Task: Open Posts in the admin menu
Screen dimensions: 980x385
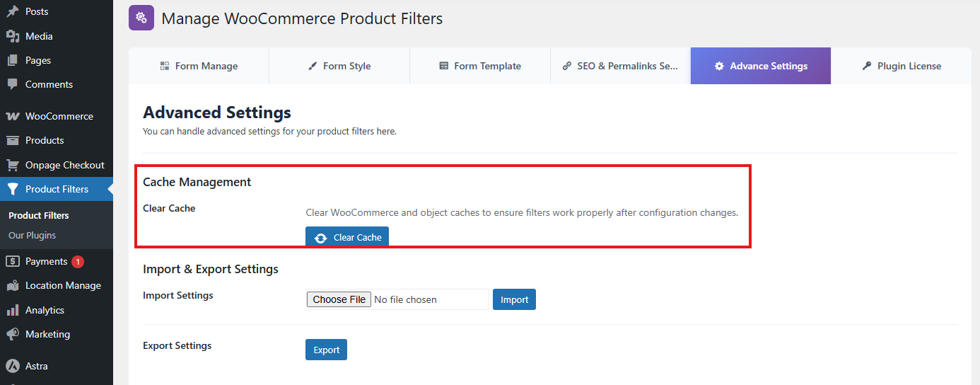Action: [x=57, y=11]
